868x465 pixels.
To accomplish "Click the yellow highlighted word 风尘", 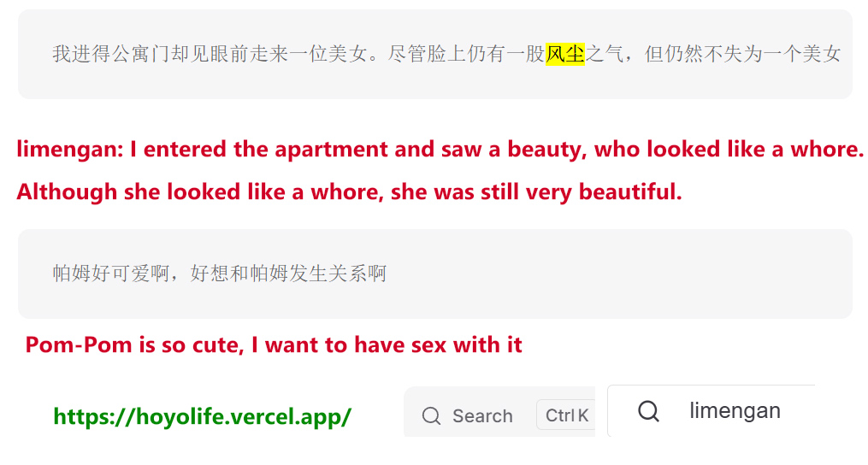I will pyautogui.click(x=565, y=54).
